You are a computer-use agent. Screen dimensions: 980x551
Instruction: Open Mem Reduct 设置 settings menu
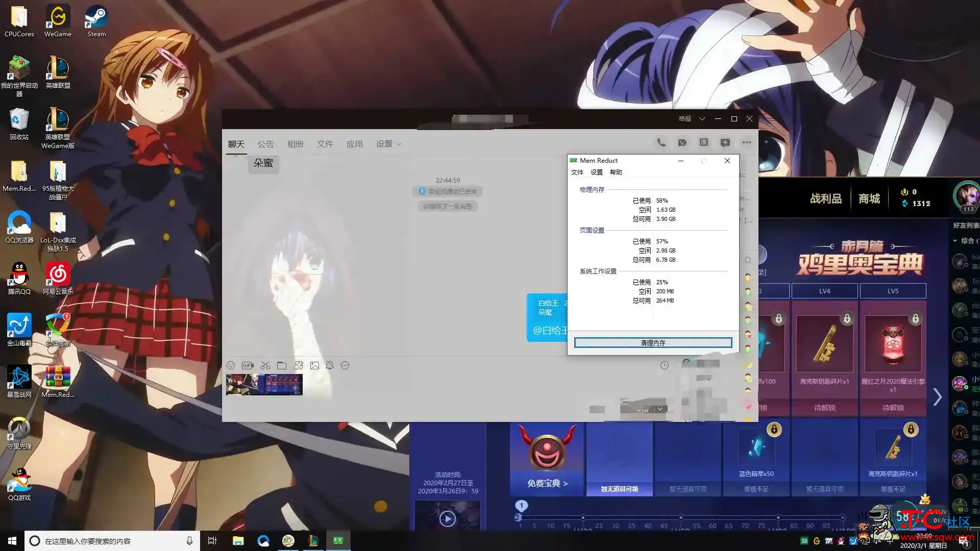coord(596,171)
